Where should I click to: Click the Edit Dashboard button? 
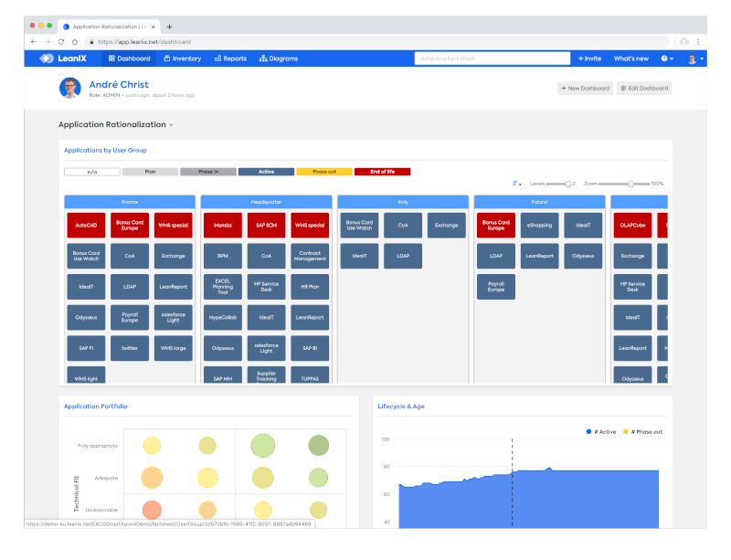(644, 89)
